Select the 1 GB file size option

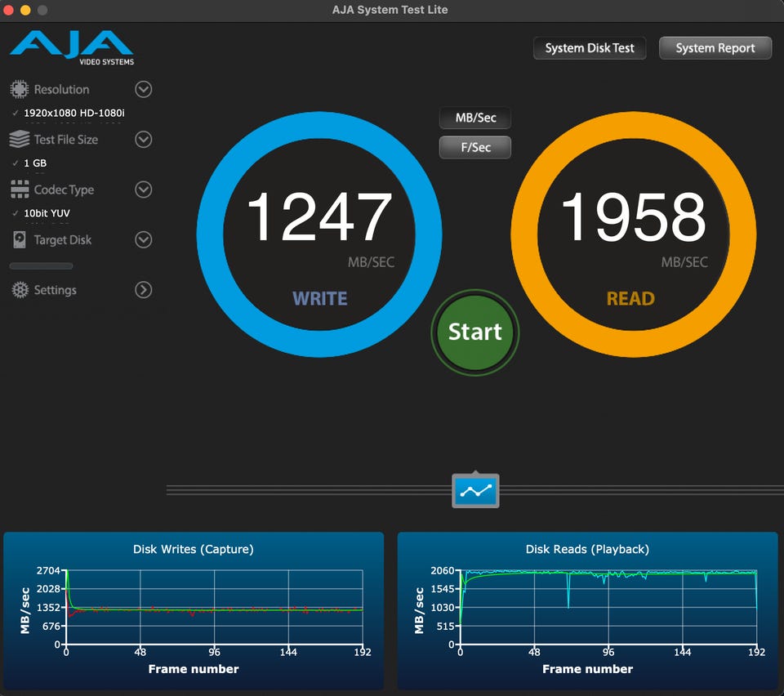click(x=35, y=163)
